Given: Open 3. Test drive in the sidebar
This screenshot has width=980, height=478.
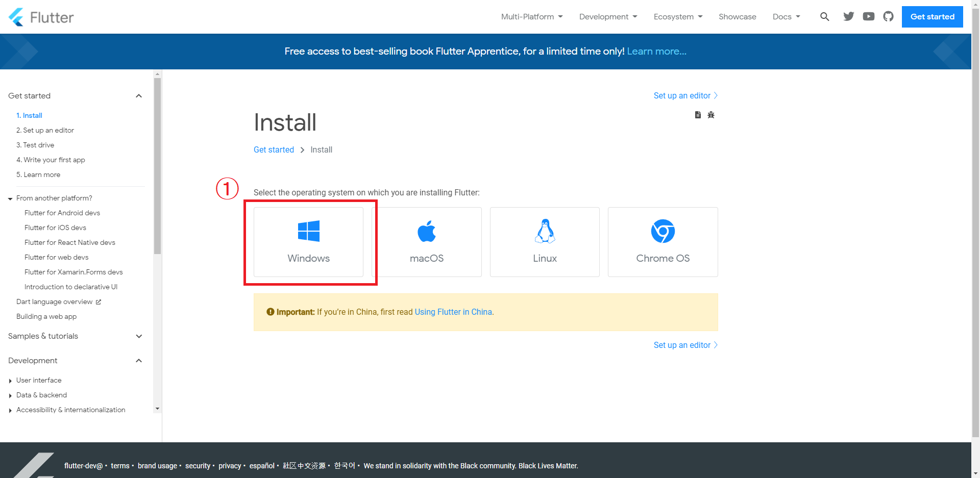Looking at the screenshot, I should tap(35, 145).
